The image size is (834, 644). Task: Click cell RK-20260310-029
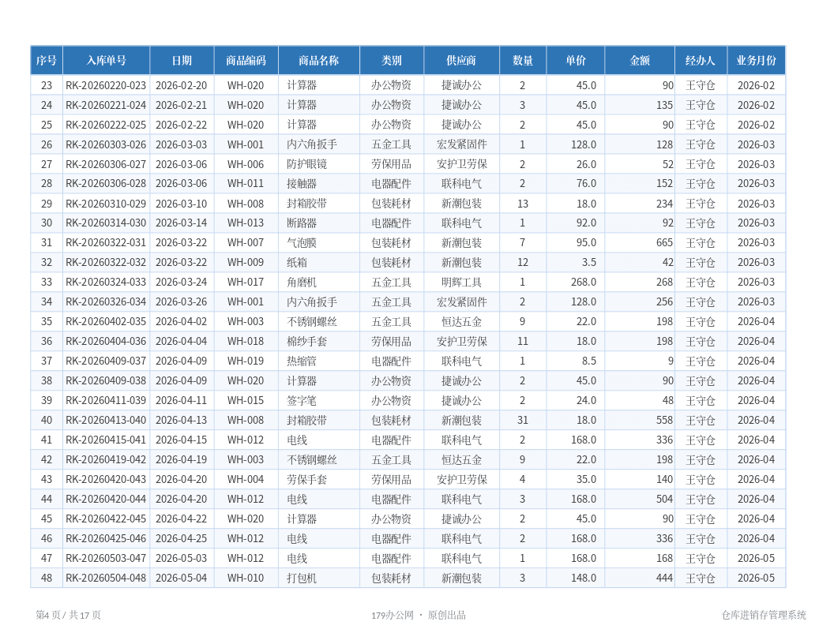pos(106,204)
